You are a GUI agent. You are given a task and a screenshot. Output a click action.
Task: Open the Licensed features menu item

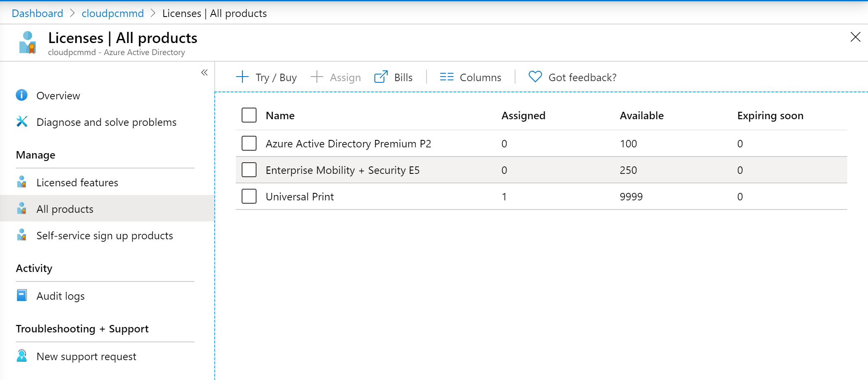pyautogui.click(x=77, y=183)
